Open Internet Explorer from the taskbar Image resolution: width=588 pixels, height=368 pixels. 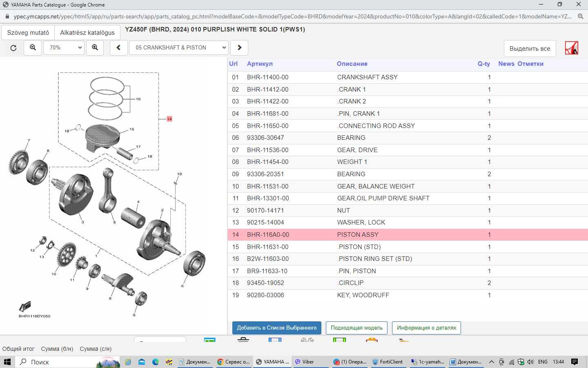128,362
